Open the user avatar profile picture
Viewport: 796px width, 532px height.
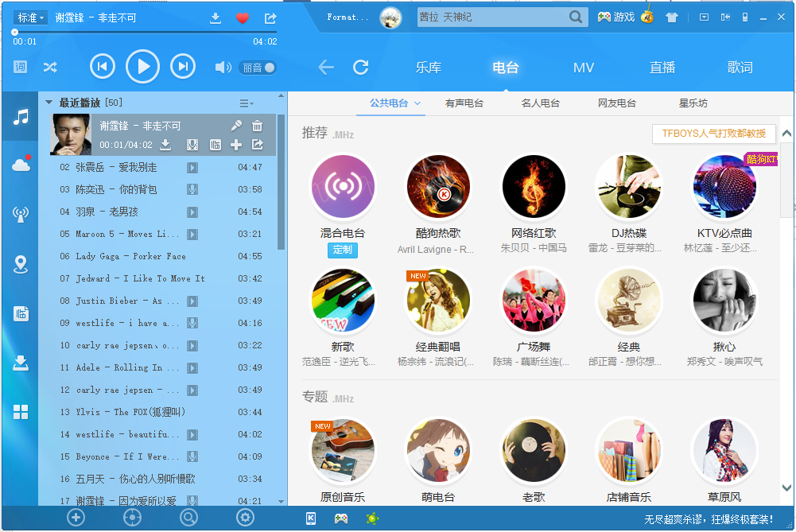(390, 17)
